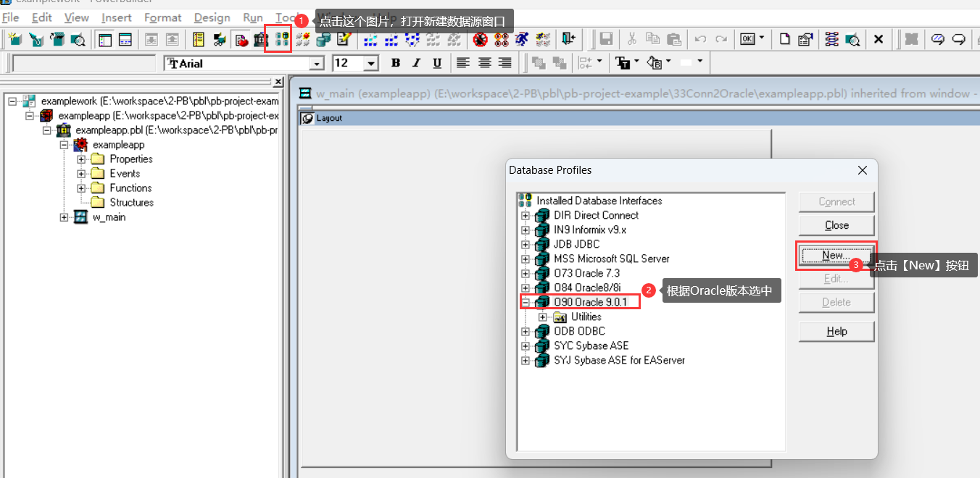980x478 pixels.
Task: Expand the Utilities folder under O90
Action: pyautogui.click(x=543, y=316)
